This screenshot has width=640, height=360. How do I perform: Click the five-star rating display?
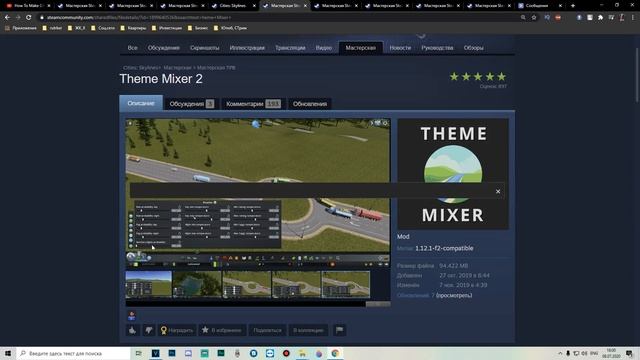click(x=478, y=77)
